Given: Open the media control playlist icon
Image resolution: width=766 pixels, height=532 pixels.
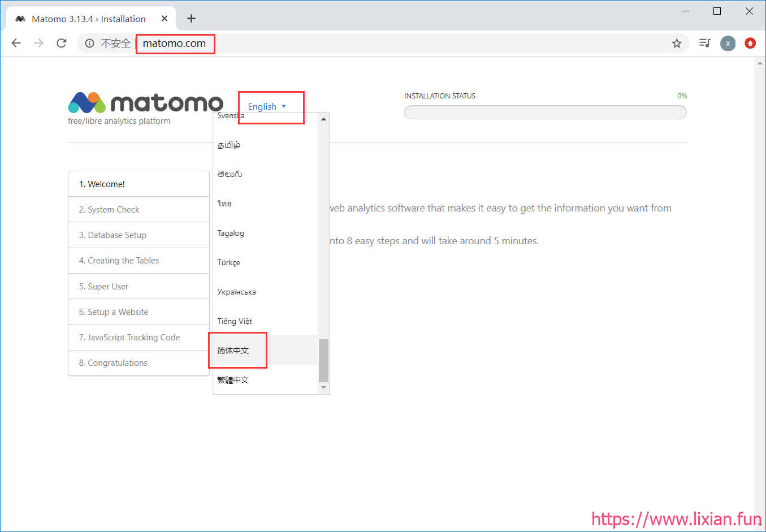Looking at the screenshot, I should [704, 43].
